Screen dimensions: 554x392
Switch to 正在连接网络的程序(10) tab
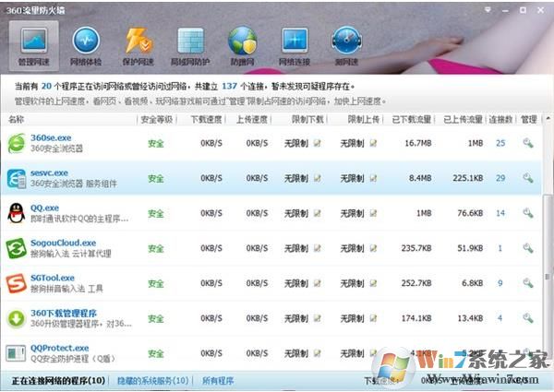(58, 381)
